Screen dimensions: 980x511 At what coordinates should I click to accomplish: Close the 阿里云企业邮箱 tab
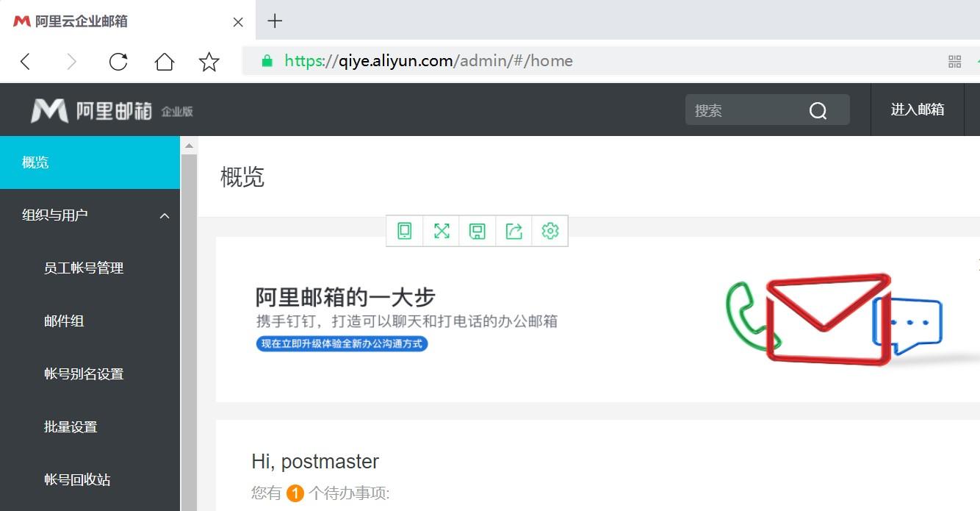tap(238, 22)
